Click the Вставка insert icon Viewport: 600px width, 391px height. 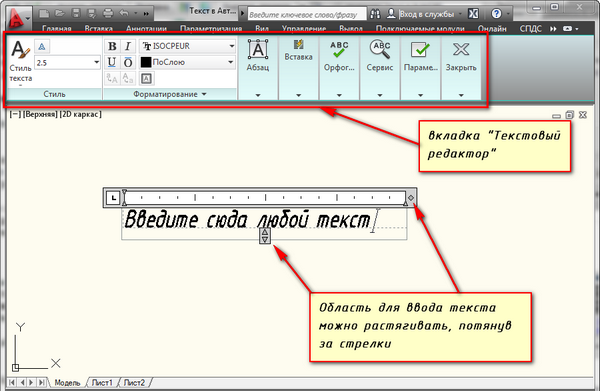(298, 45)
